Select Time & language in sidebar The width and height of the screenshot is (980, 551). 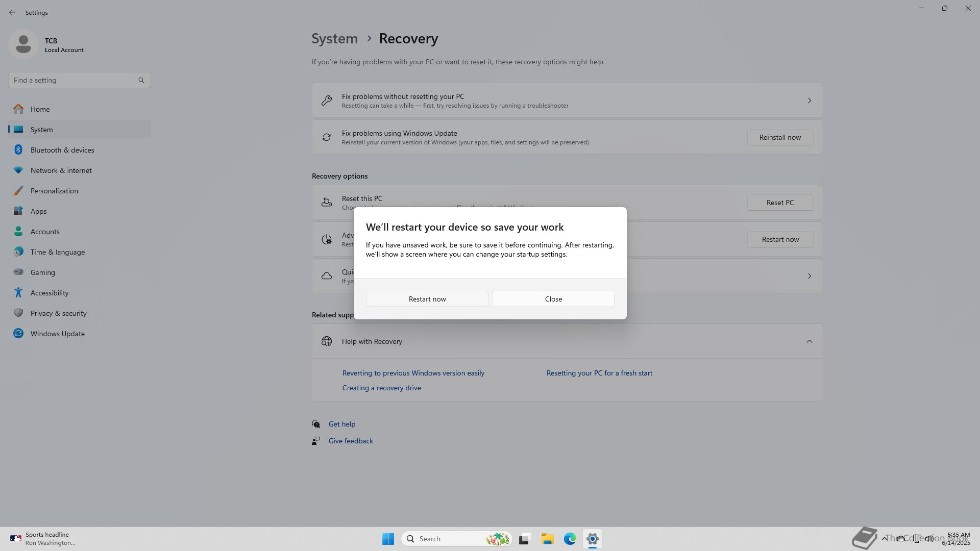pos(58,252)
